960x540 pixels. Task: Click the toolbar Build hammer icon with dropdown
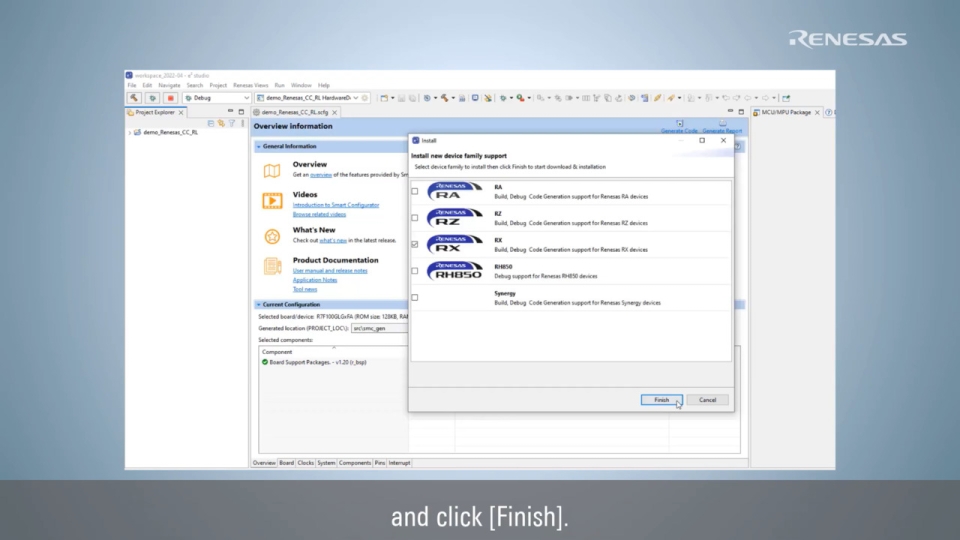[x=444, y=98]
